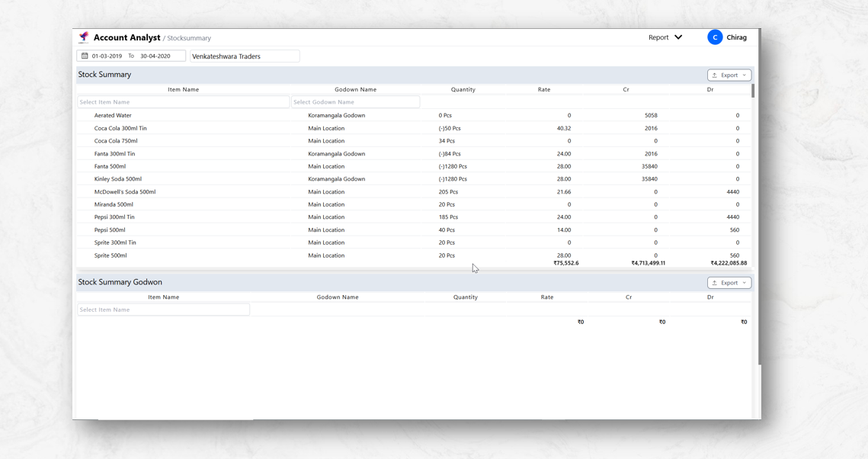The image size is (868, 459).
Task: Click the Item Name header in Godwon table
Action: click(x=163, y=297)
